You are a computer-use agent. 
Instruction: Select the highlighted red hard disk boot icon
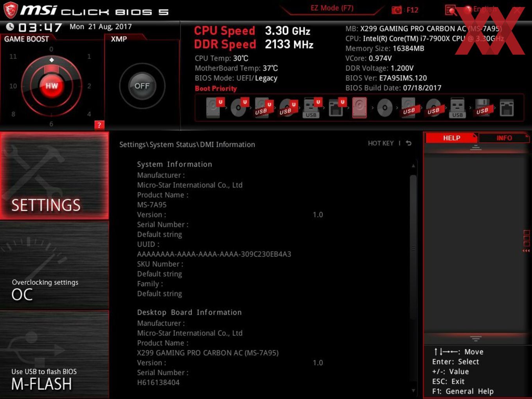point(359,108)
